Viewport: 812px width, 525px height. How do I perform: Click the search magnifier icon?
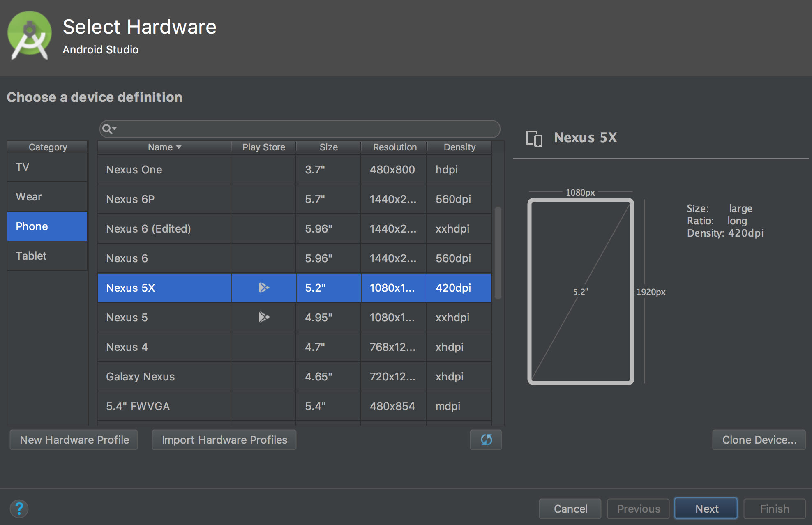click(109, 129)
